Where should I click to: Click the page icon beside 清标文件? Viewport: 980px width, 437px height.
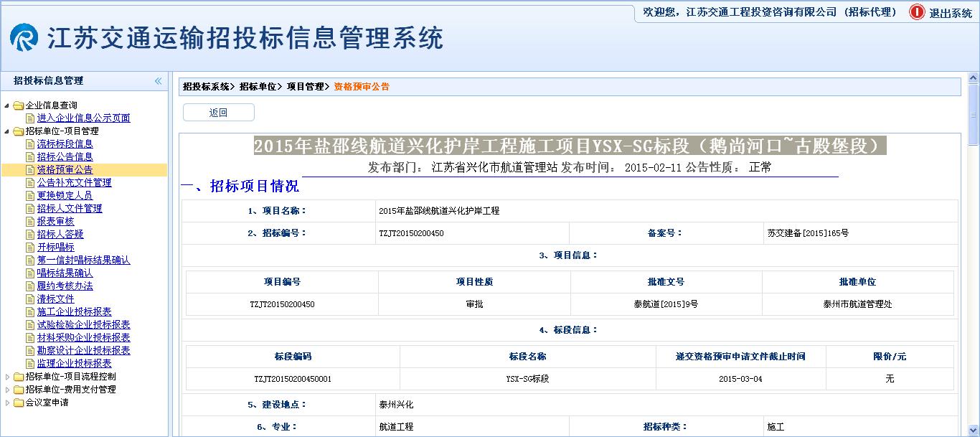30,299
